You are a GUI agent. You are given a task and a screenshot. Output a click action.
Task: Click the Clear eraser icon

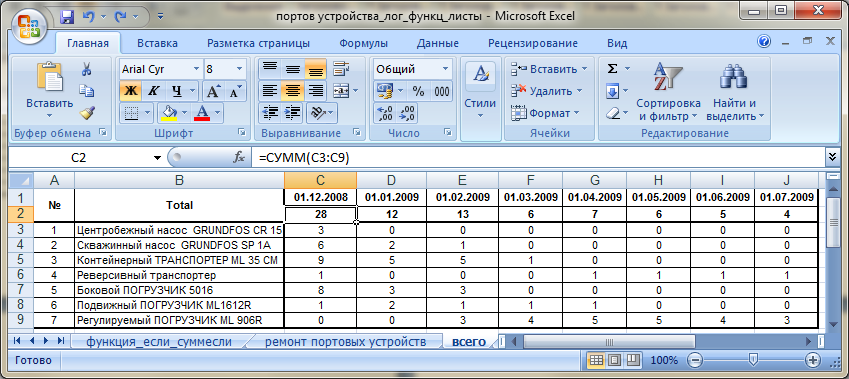[x=612, y=114]
